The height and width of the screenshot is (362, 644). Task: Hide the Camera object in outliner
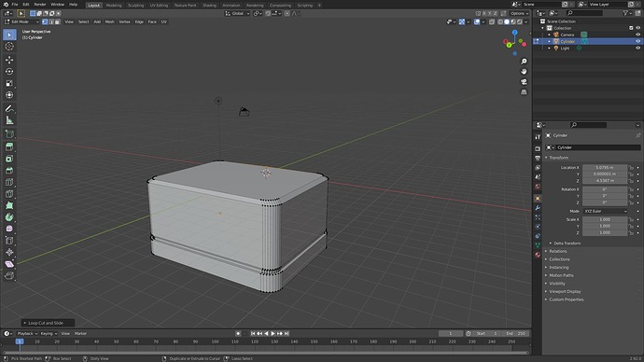(x=637, y=35)
